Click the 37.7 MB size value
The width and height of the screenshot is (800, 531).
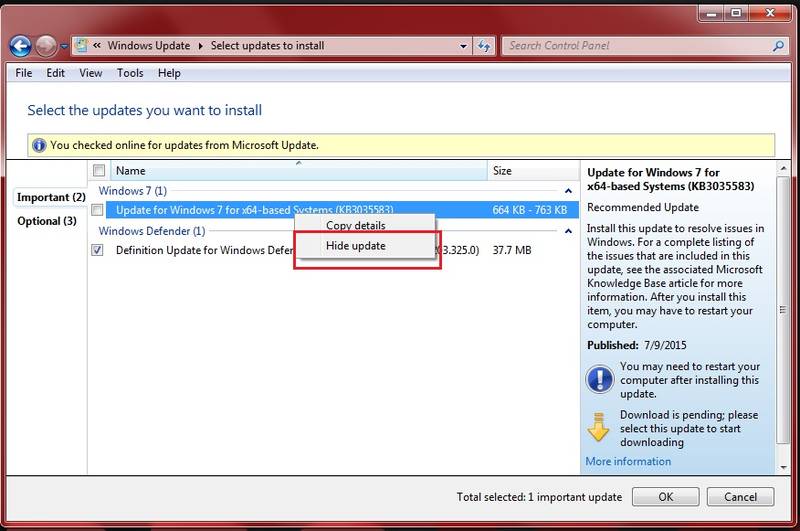[512, 250]
